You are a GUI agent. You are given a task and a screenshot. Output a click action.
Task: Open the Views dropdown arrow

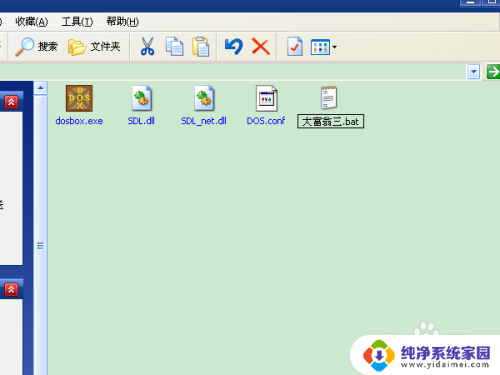335,47
